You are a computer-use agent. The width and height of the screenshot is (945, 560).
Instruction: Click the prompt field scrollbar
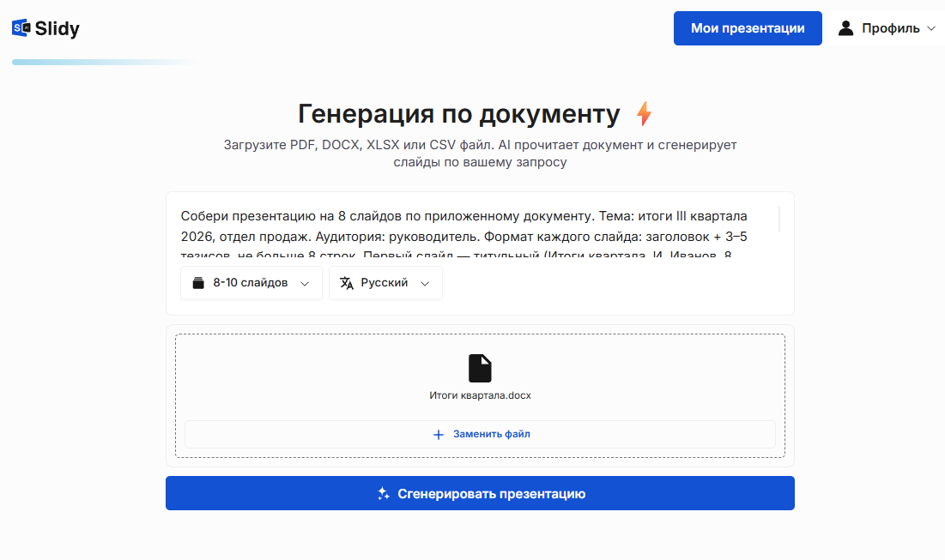[x=779, y=220]
